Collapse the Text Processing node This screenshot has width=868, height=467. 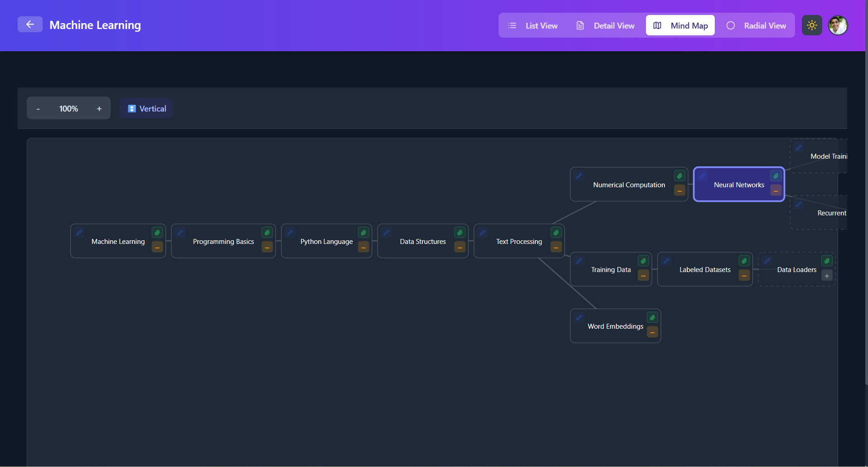coord(556,248)
